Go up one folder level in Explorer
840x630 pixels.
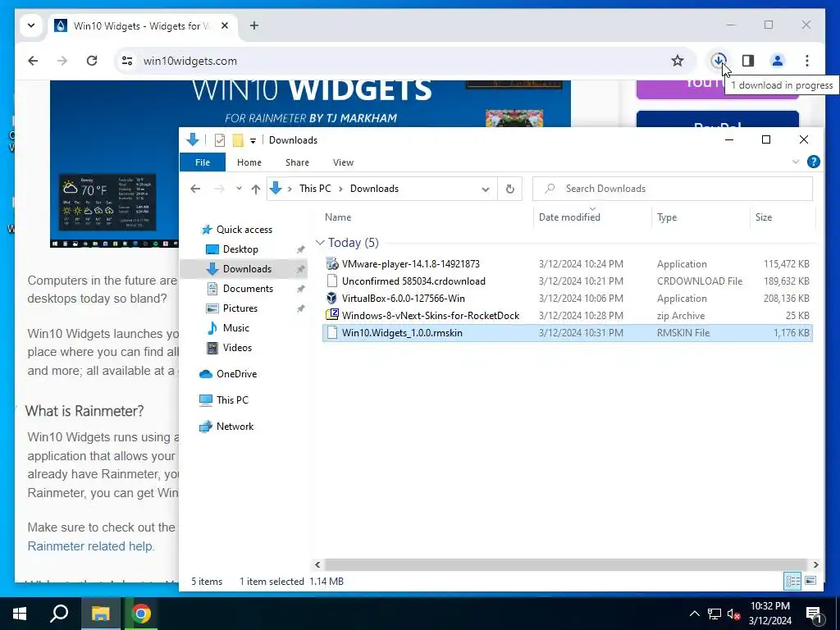(256, 189)
